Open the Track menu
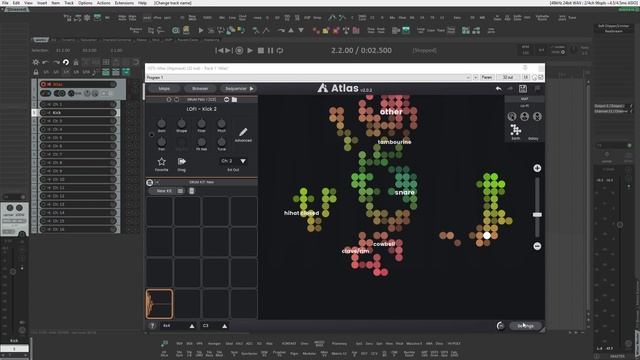The image size is (640, 360). tap(69, 3)
